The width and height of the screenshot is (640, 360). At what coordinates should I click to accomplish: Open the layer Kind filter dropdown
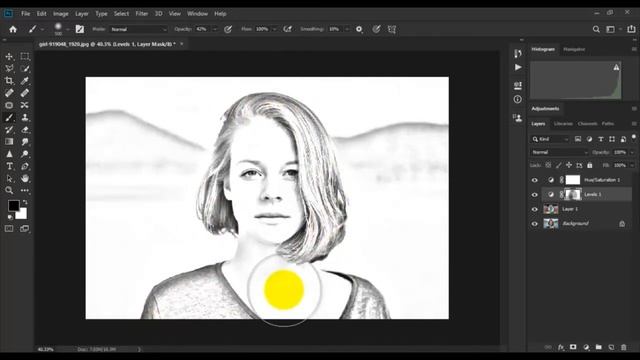coord(550,139)
